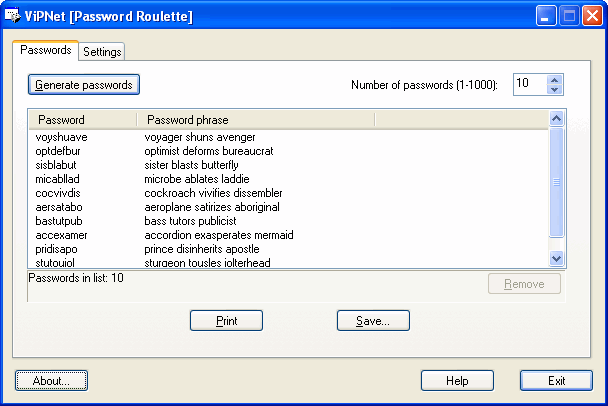Click phrase 'voyager shuns avenger'
Screen dimensions: 608x406
200,137
